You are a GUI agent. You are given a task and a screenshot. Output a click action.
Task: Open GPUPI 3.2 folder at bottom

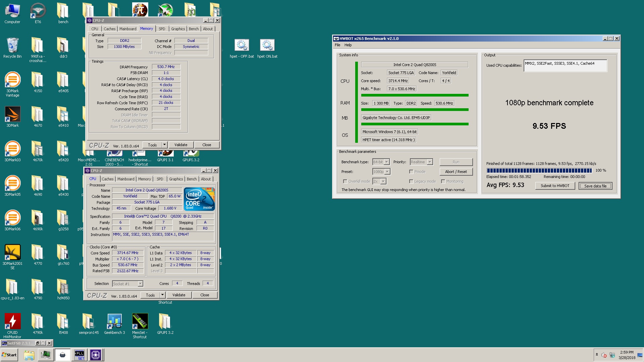click(x=165, y=324)
